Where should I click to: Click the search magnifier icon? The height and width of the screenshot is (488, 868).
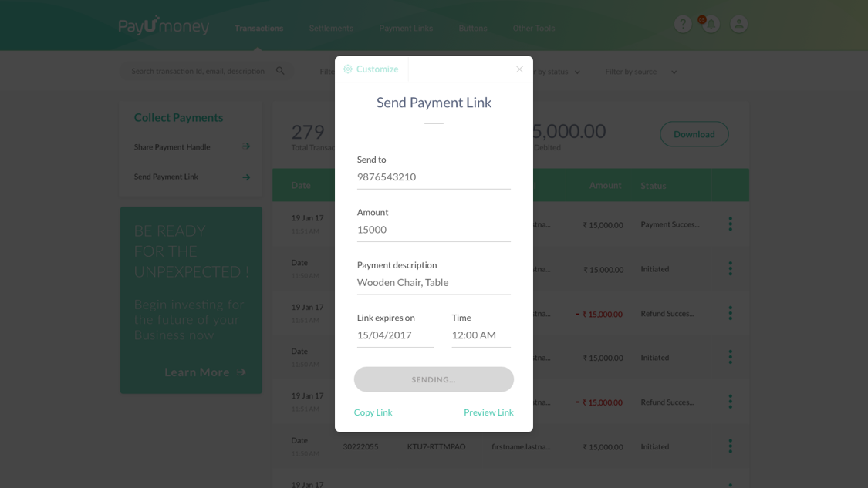click(280, 71)
